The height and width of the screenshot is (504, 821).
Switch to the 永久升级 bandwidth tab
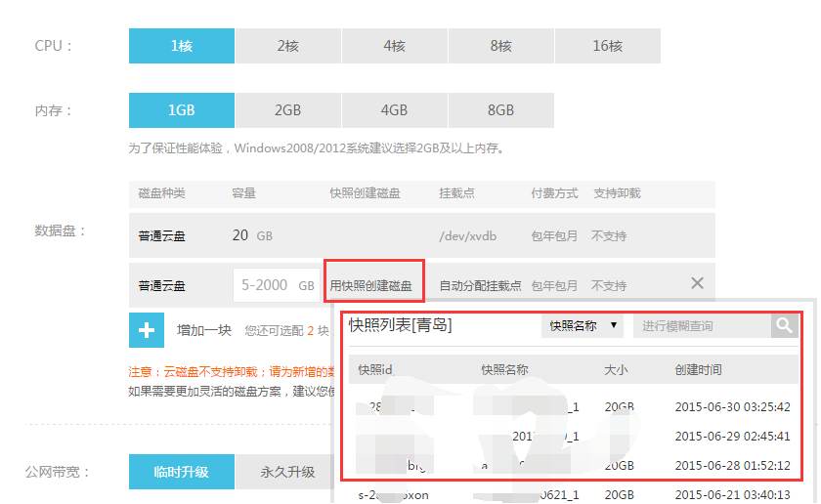[287, 472]
